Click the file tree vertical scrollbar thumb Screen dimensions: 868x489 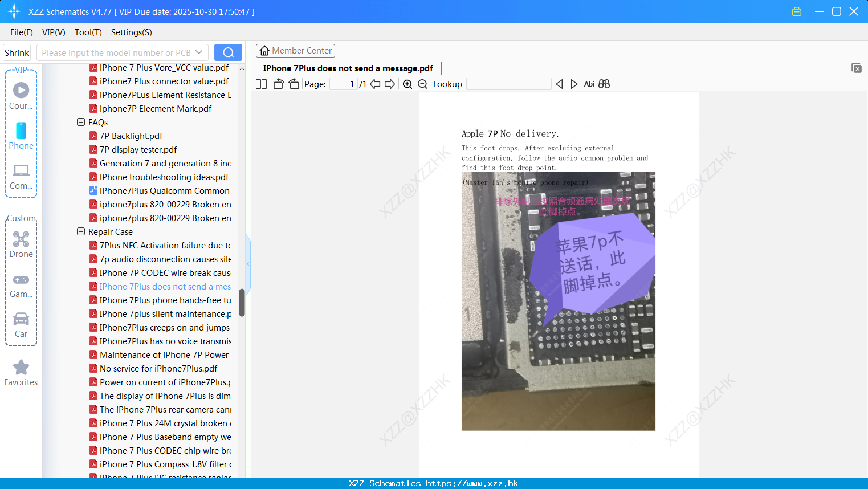[x=242, y=303]
